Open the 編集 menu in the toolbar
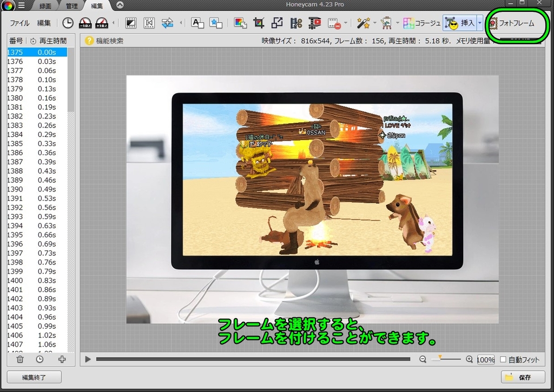This screenshot has height=392, width=554. click(44, 23)
